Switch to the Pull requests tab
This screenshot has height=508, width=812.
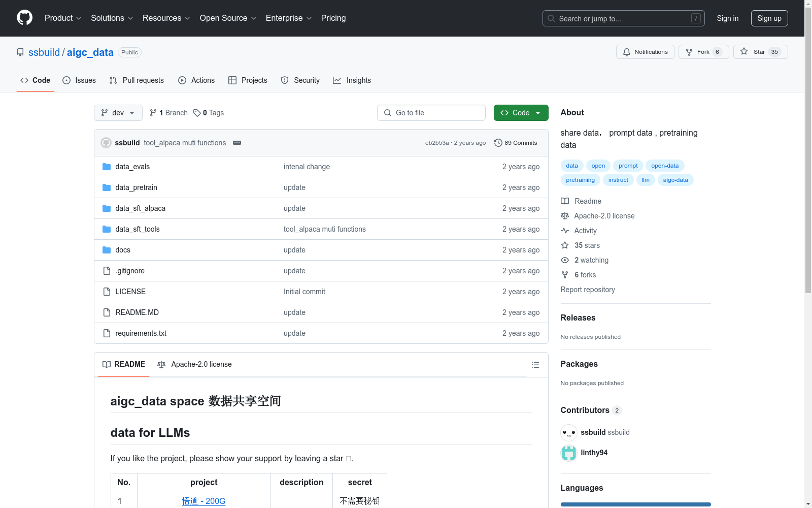tap(137, 80)
